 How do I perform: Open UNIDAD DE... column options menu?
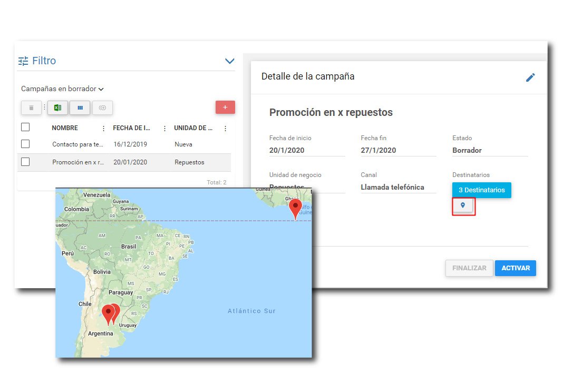(x=225, y=129)
